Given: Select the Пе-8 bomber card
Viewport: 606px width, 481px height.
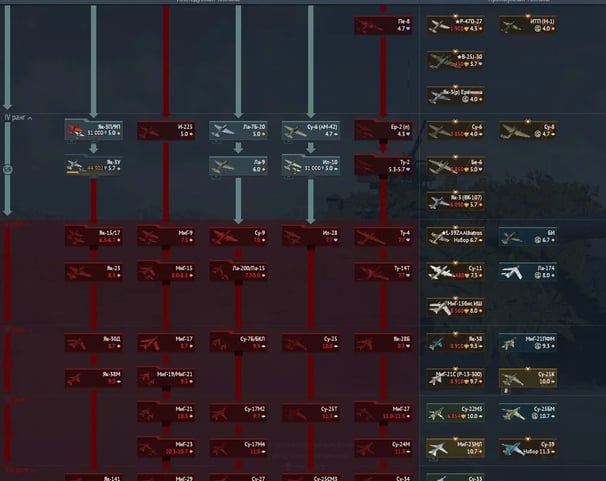Looking at the screenshot, I should point(383,25).
